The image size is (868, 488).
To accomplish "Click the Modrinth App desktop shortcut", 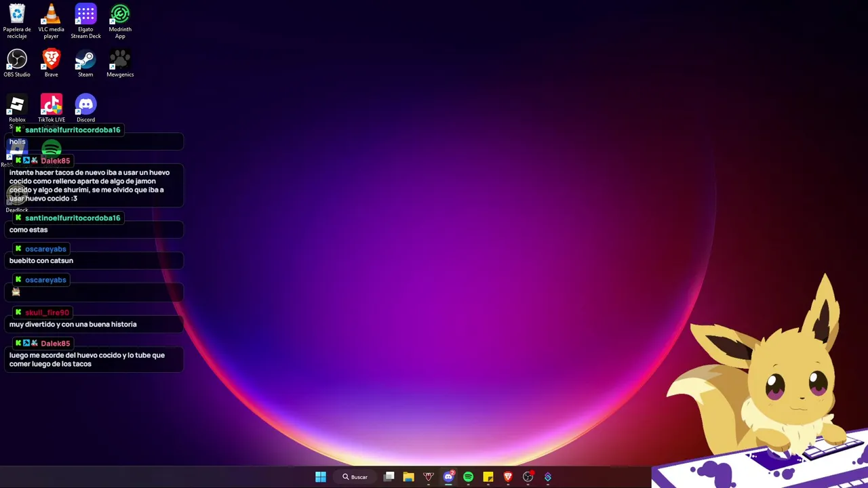I will (x=120, y=21).
